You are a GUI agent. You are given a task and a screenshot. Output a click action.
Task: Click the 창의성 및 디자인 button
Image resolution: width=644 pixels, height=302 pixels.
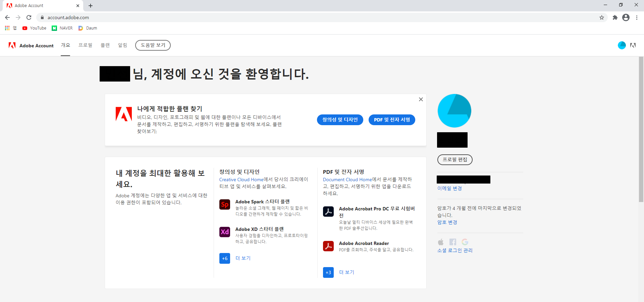pyautogui.click(x=340, y=120)
